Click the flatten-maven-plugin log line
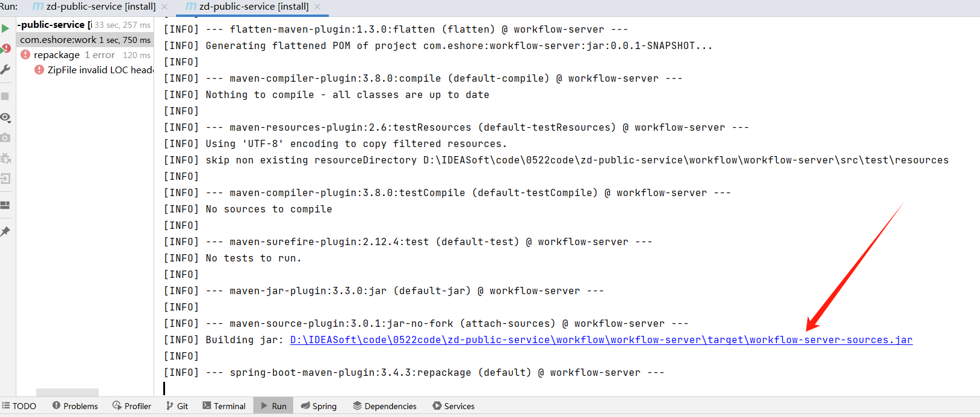The image size is (980, 417). click(x=396, y=30)
